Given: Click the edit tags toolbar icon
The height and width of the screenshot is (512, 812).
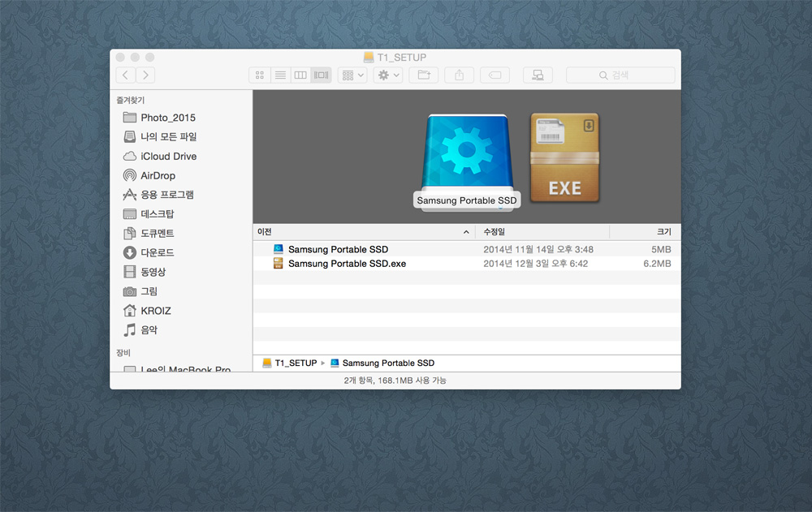Looking at the screenshot, I should 495,75.
